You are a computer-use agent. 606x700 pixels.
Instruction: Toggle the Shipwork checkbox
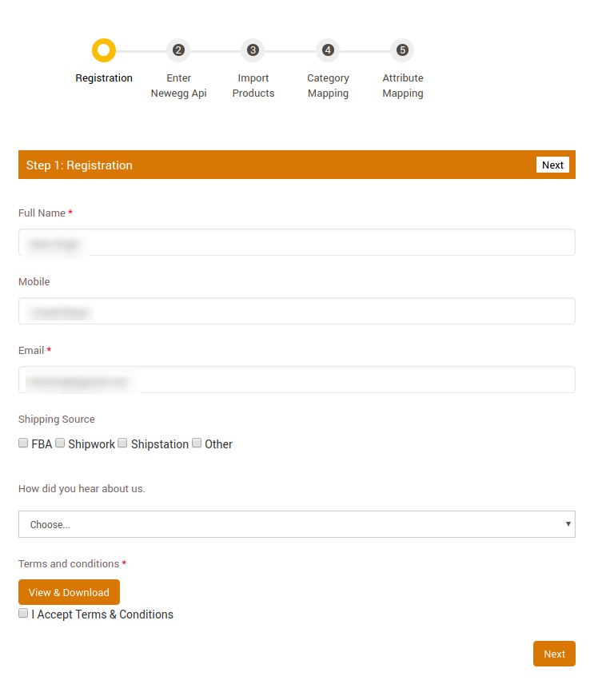60,442
